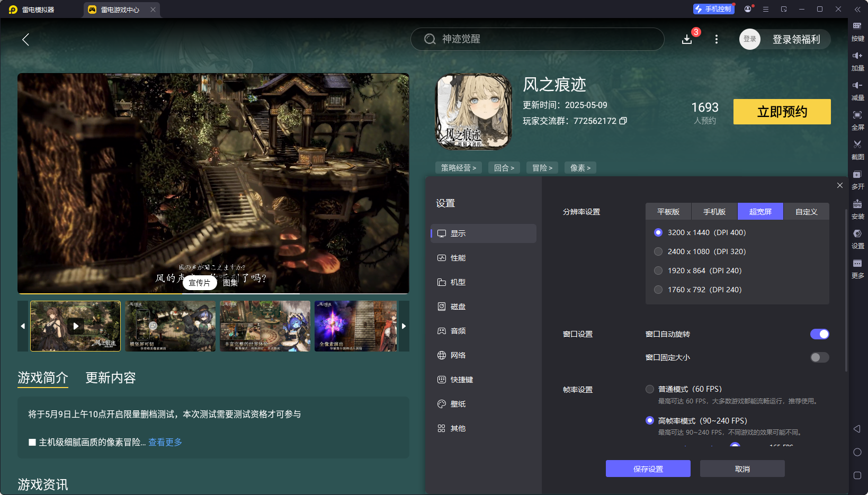The image size is (868, 495).
Task: Click the screenshot scissors icon in sidebar
Action: point(857,145)
